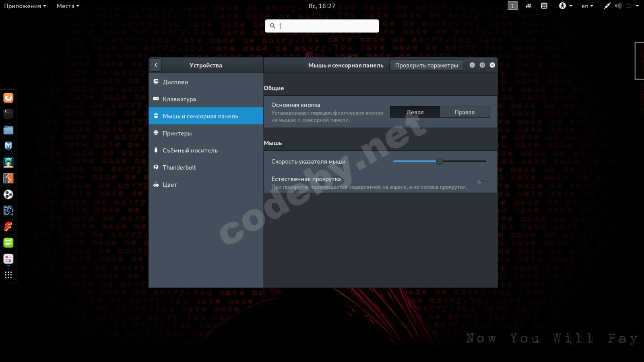
Task: Select Мышь и сенсорная панель in sidebar
Action: click(206, 116)
